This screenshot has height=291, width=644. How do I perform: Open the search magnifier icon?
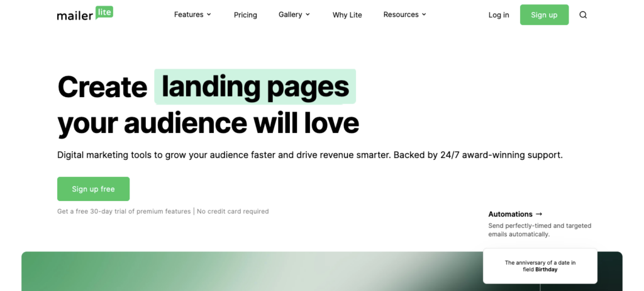tap(583, 15)
